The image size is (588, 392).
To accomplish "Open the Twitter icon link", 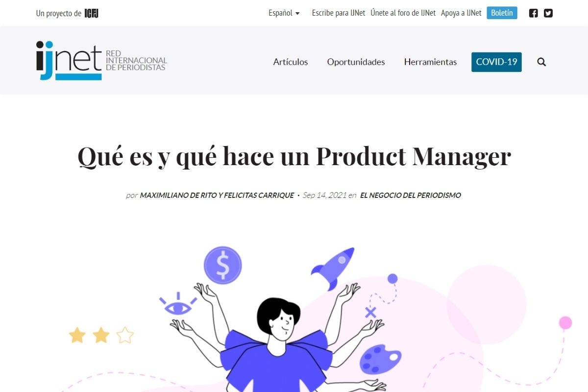I will [x=548, y=13].
